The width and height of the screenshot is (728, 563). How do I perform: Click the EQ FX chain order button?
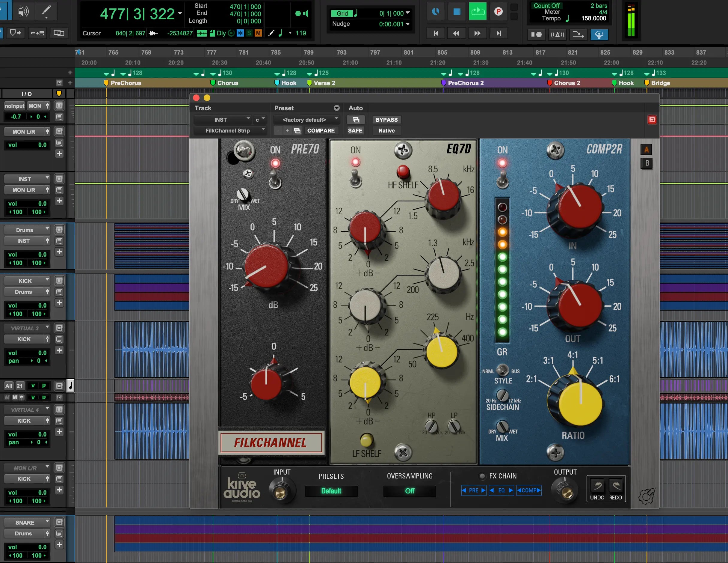click(x=501, y=490)
